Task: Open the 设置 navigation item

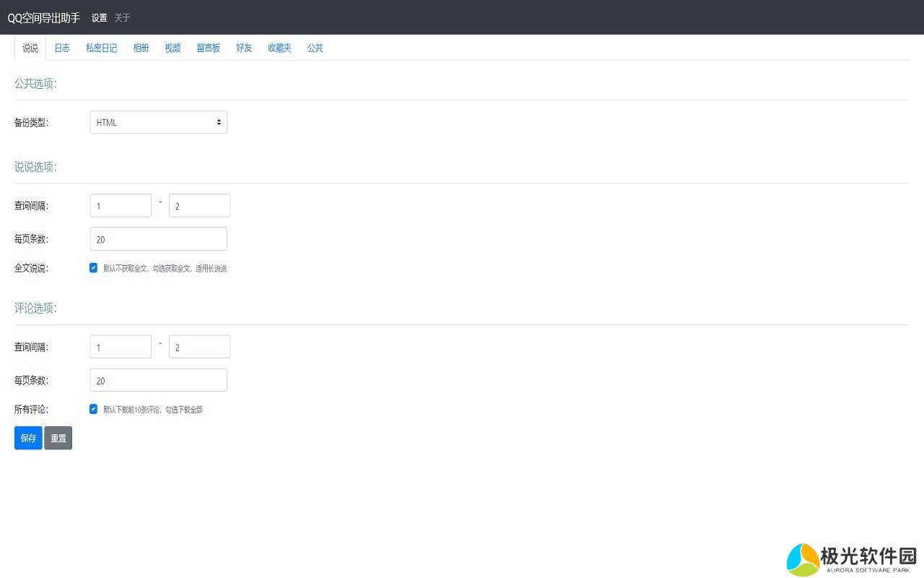Action: [99, 18]
